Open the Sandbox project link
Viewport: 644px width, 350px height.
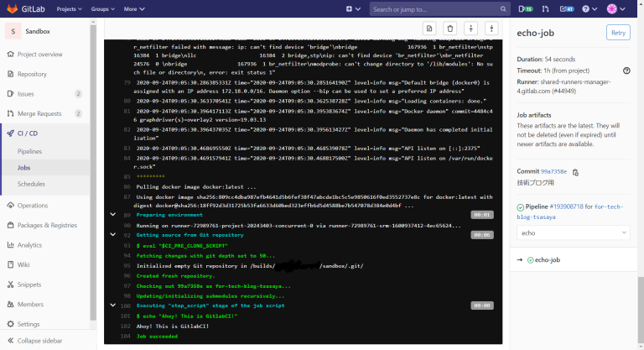38,31
